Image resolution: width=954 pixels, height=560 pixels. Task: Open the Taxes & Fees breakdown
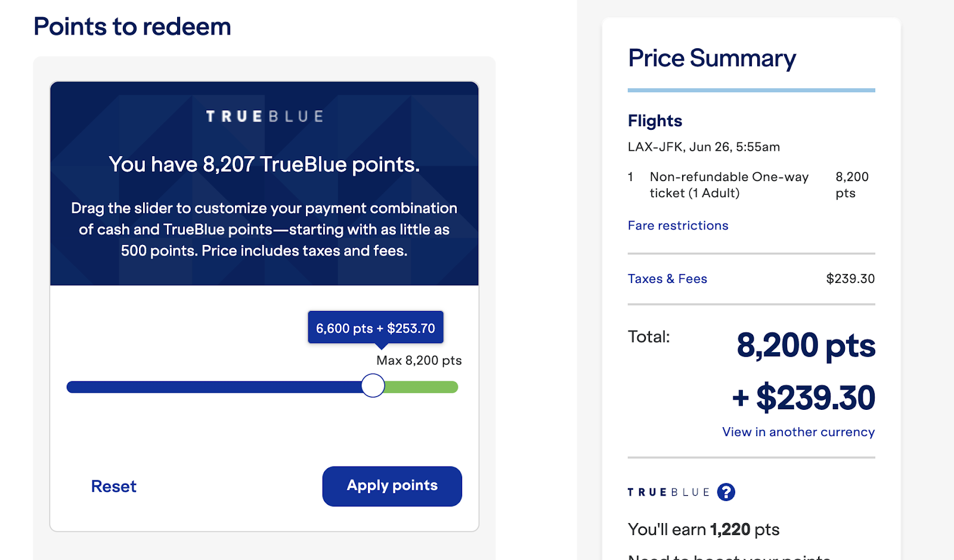click(x=667, y=279)
